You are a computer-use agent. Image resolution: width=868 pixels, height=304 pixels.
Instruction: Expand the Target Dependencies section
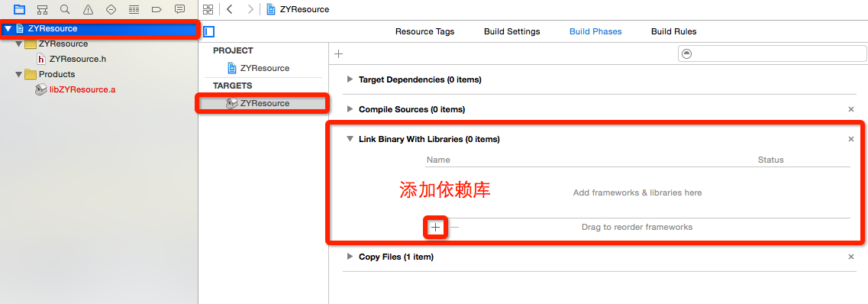tap(350, 79)
